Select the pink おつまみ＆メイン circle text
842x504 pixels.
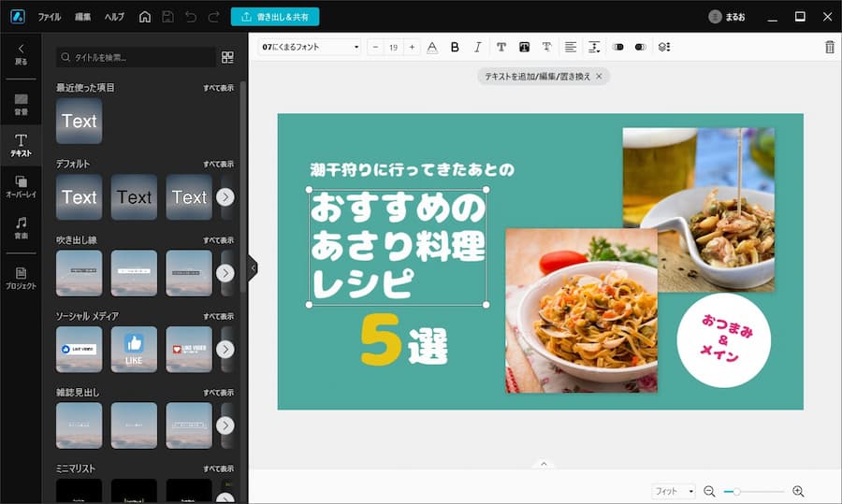click(724, 340)
